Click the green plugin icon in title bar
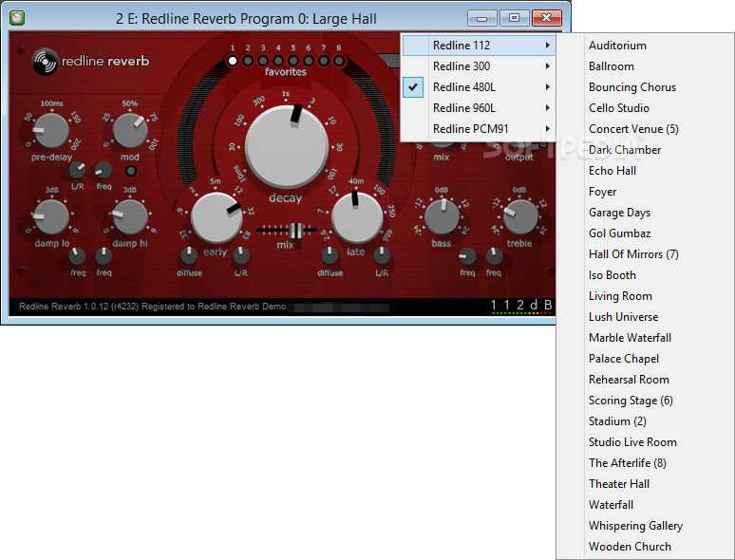This screenshot has width=735, height=560. pyautogui.click(x=17, y=18)
